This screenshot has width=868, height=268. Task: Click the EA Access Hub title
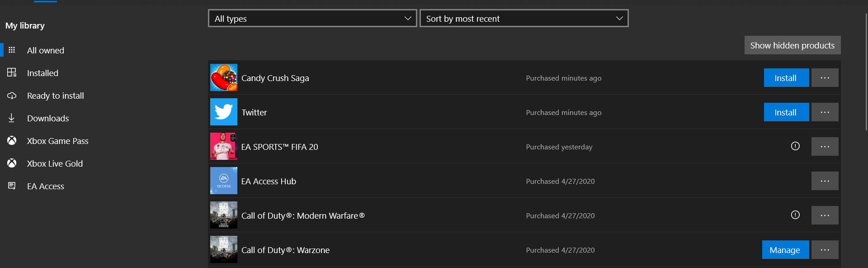[269, 181]
